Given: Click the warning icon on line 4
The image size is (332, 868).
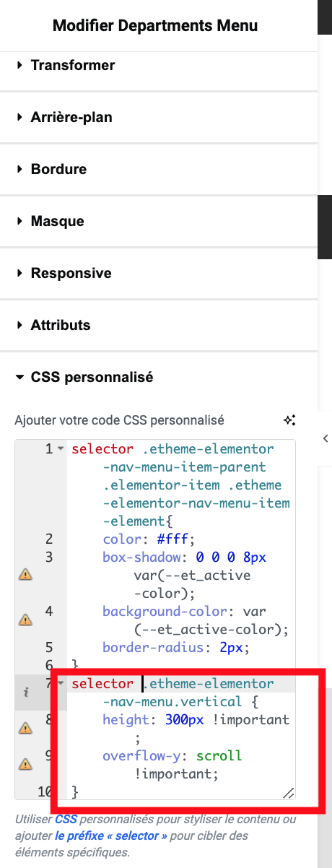Looking at the screenshot, I should 25,620.
